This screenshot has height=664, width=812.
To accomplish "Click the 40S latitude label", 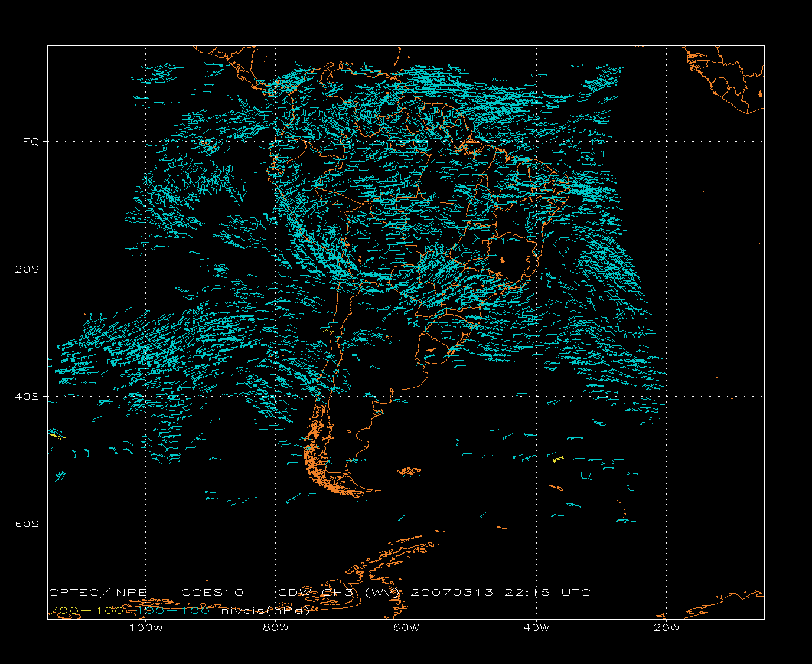I will tap(27, 396).
